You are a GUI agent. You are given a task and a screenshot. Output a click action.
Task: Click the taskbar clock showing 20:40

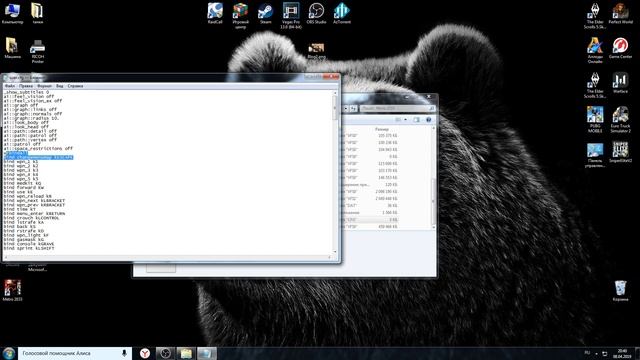coord(622,353)
